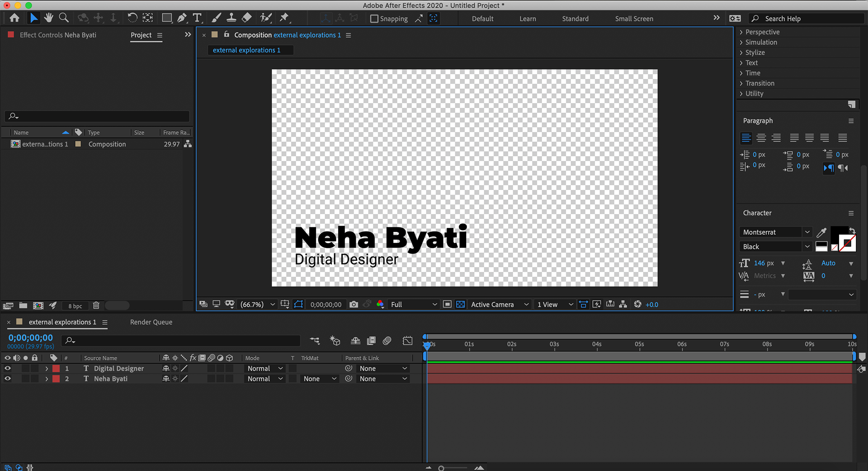This screenshot has width=868, height=471.
Task: Select the Pen tool
Action: 182,18
